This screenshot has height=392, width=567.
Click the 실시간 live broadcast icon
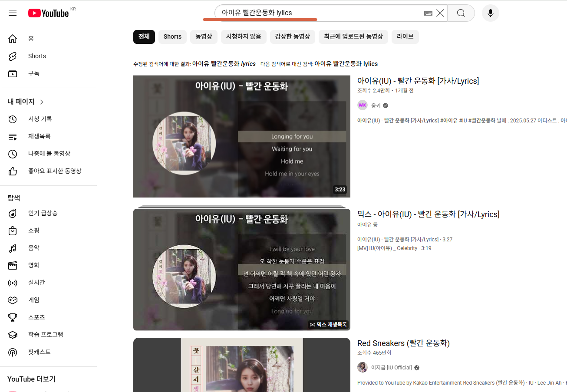tap(13, 283)
